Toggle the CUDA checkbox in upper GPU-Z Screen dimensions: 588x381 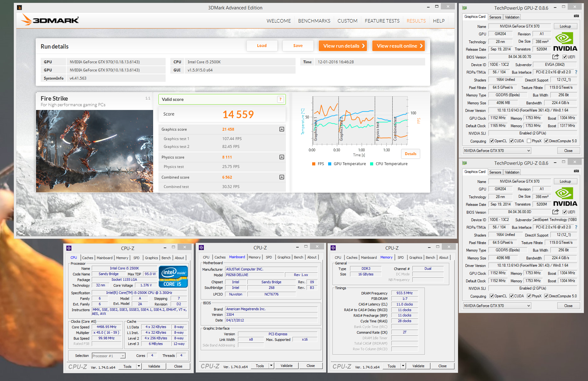[511, 141]
